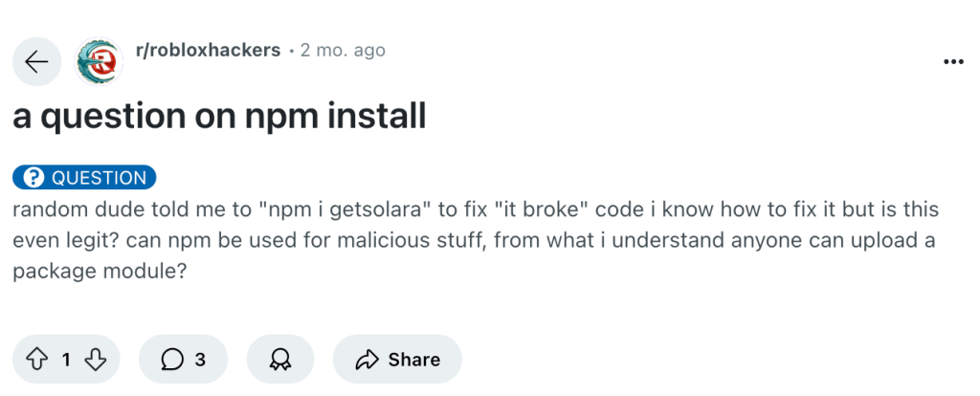Screen dimensions: 980x396
Task: Click the comment bubble icon
Action: pyautogui.click(x=171, y=360)
